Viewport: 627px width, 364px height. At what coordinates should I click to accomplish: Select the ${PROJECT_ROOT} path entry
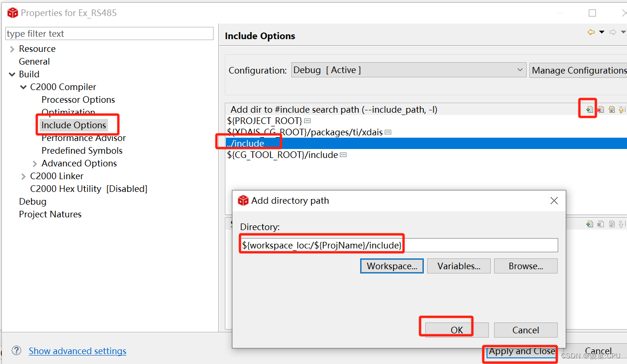[264, 121]
